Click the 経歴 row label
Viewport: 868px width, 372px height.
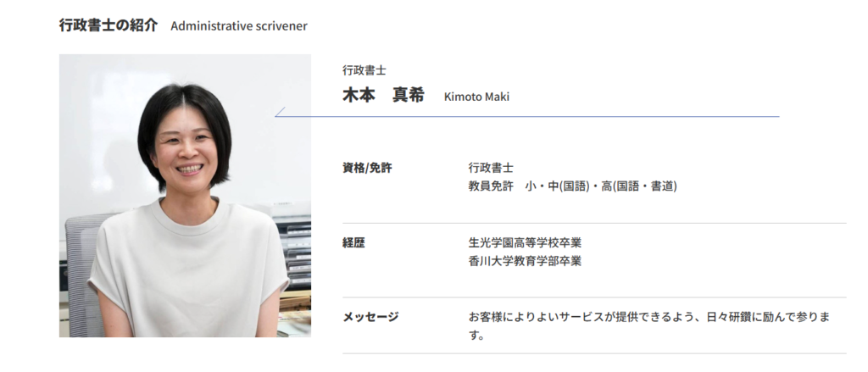click(353, 242)
